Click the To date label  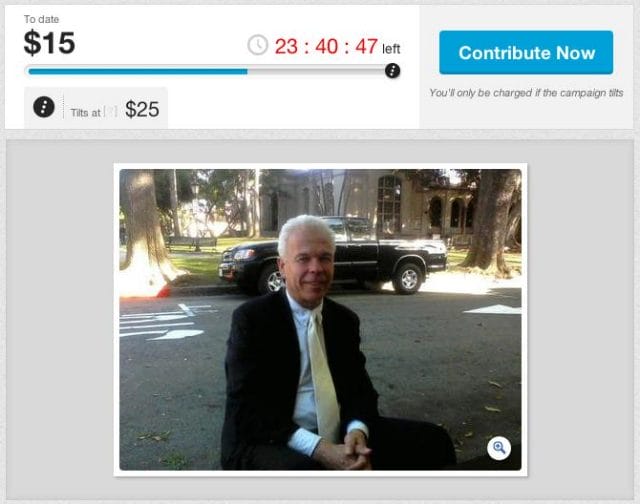tap(41, 19)
